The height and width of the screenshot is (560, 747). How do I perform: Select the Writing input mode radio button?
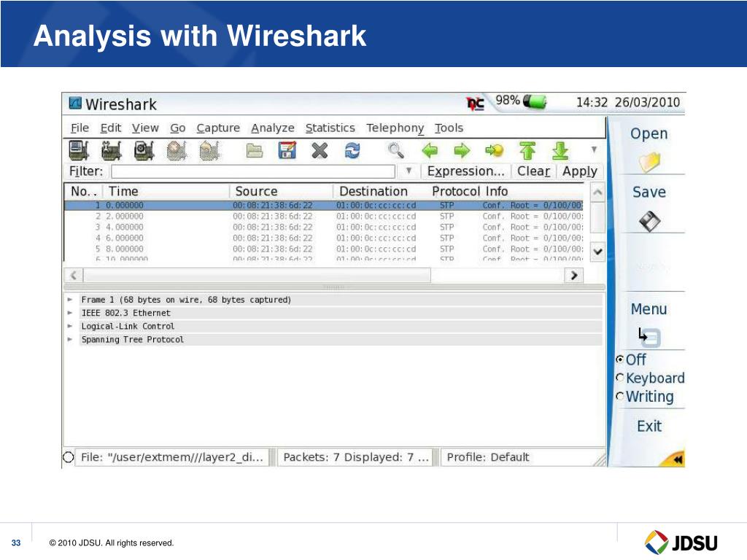(x=619, y=396)
